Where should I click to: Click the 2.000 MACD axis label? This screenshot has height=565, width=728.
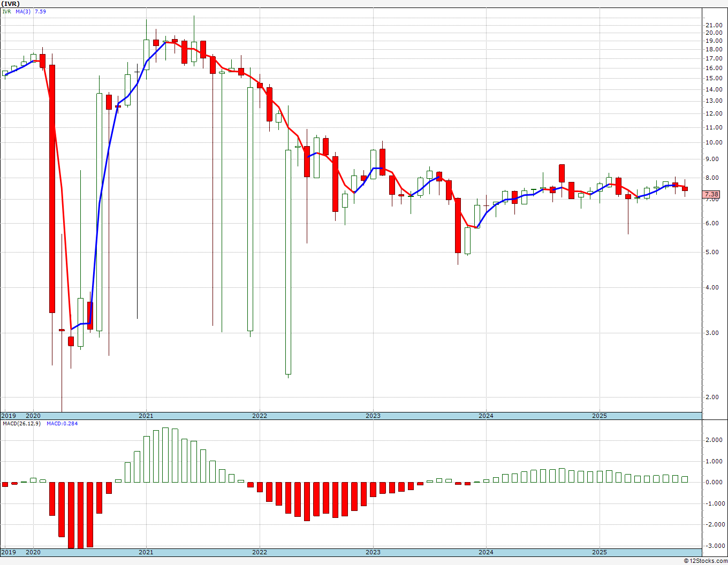[x=715, y=440]
